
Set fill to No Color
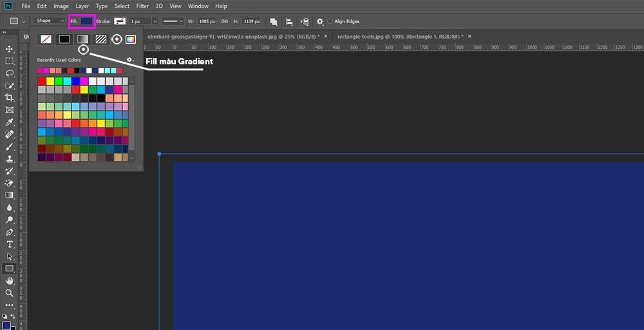tap(46, 39)
